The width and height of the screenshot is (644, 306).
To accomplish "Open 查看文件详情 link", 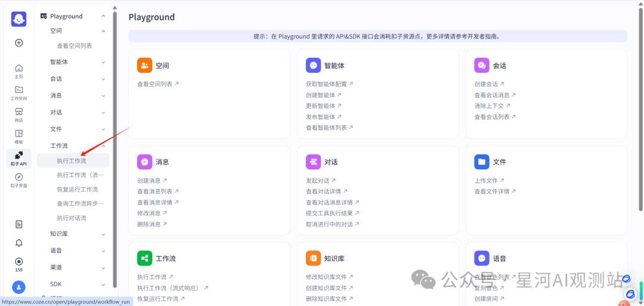I will click(496, 191).
